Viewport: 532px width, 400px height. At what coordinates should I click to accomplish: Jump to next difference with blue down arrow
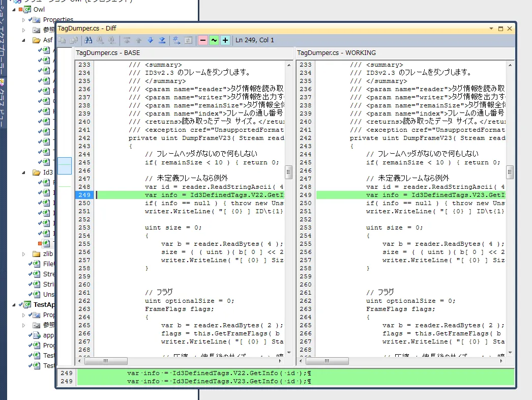tap(151, 40)
